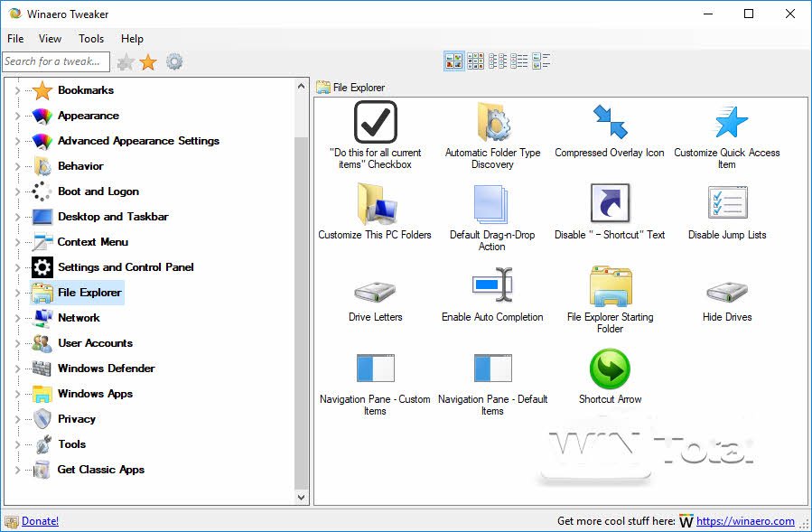Click tree scrollbar down arrow
The height and width of the screenshot is (532, 812).
click(302, 498)
